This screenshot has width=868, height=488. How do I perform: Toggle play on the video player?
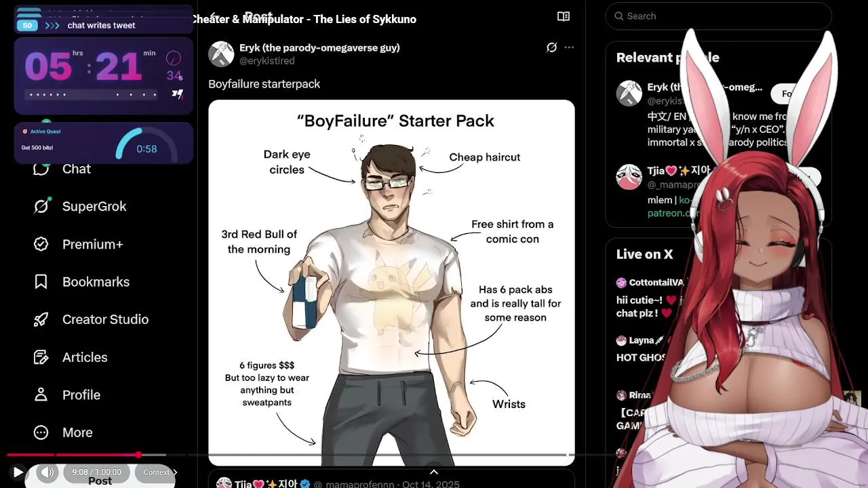18,472
